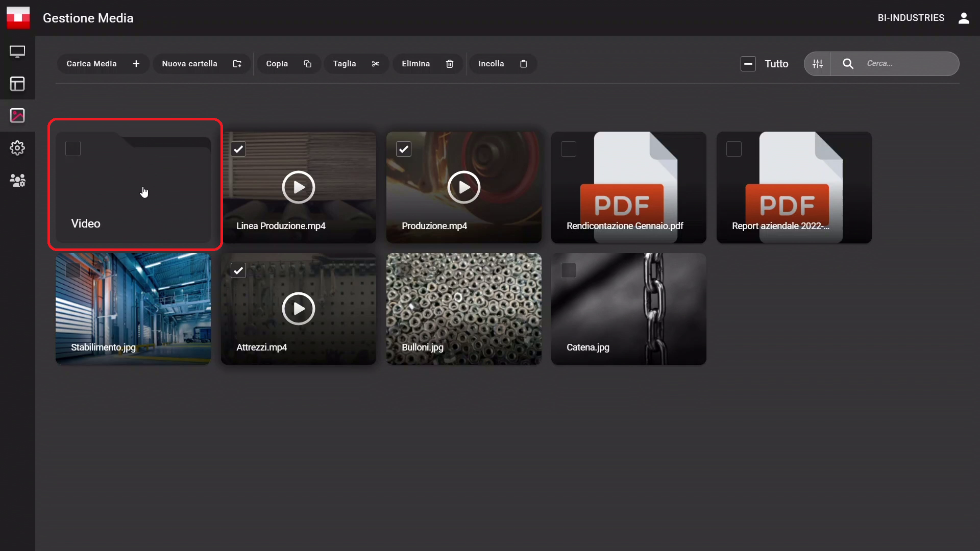The image size is (980, 551).
Task: Click the Incolla paste button
Action: pyautogui.click(x=502, y=64)
